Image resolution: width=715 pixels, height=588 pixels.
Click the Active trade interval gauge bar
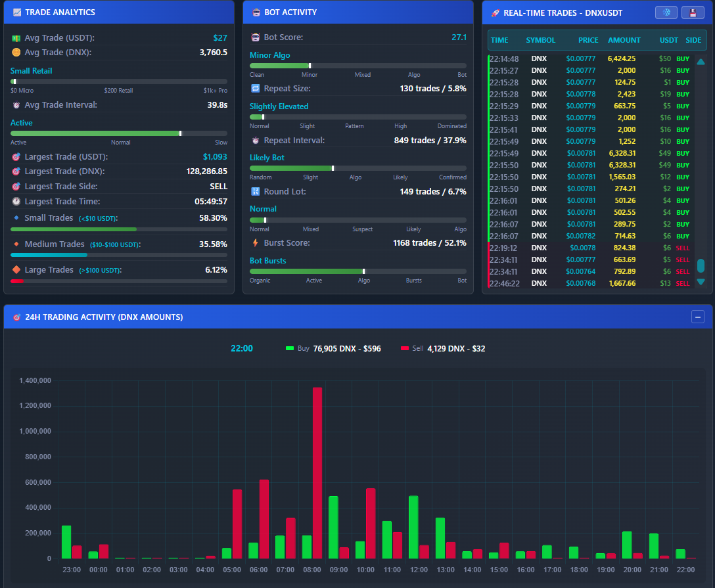[x=118, y=133]
